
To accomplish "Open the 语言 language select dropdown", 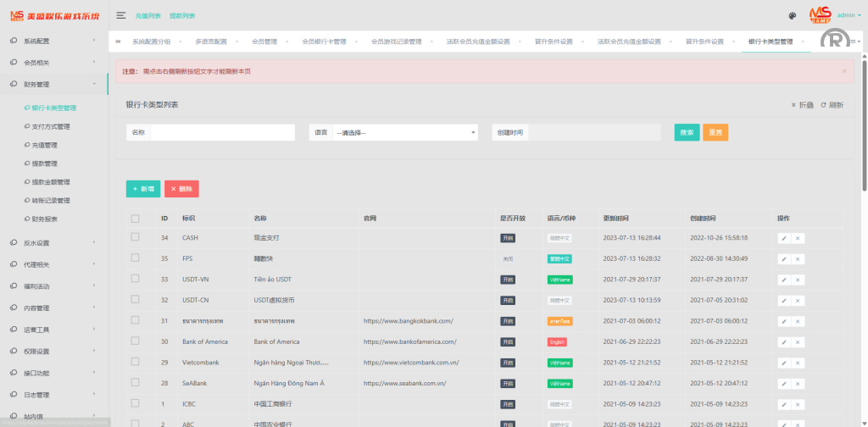I will point(405,133).
